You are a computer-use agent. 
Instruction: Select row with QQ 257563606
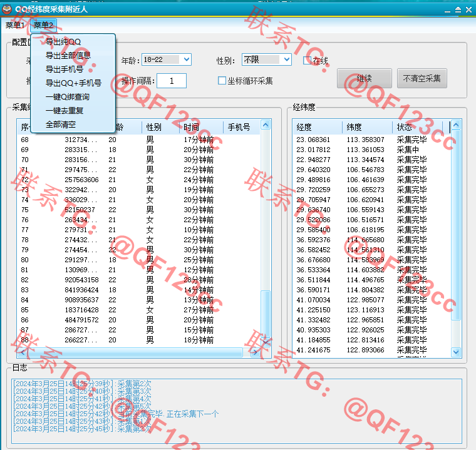coord(139,180)
